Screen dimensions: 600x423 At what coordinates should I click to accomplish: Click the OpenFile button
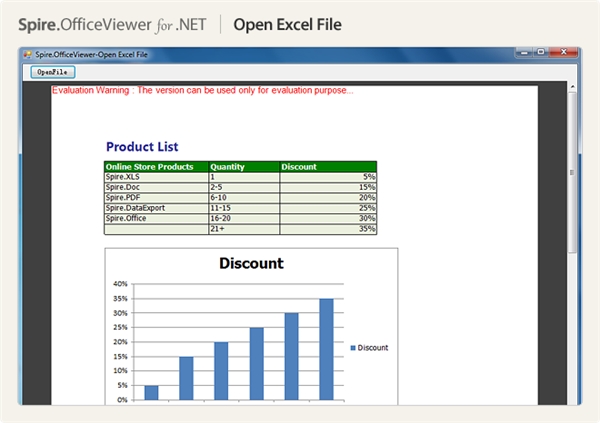tap(53, 72)
